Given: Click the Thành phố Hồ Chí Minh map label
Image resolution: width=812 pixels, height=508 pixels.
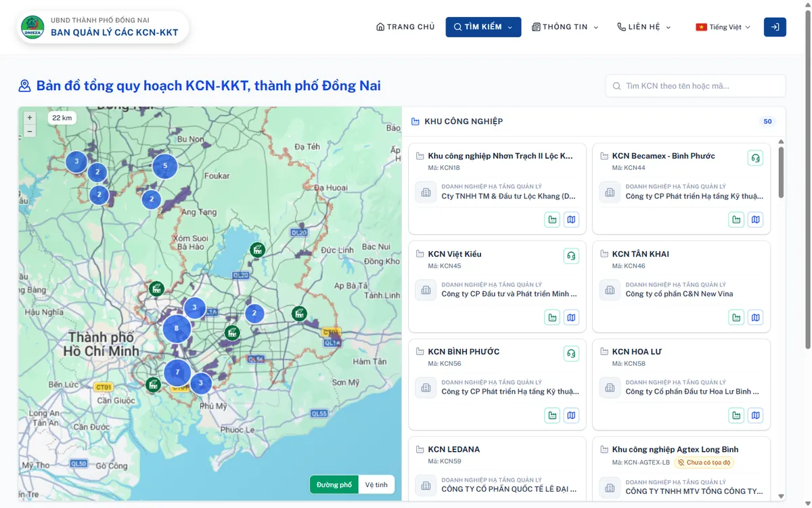Looking at the screenshot, I should [101, 344].
